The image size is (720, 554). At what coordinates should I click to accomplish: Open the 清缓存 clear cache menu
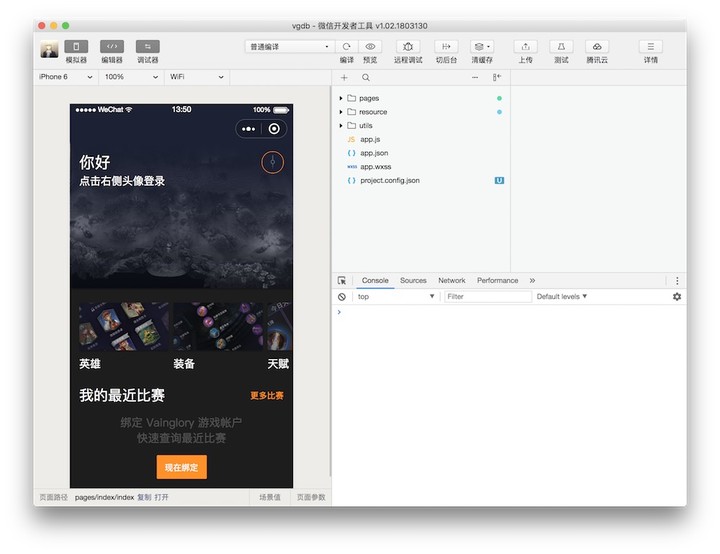coord(482,46)
